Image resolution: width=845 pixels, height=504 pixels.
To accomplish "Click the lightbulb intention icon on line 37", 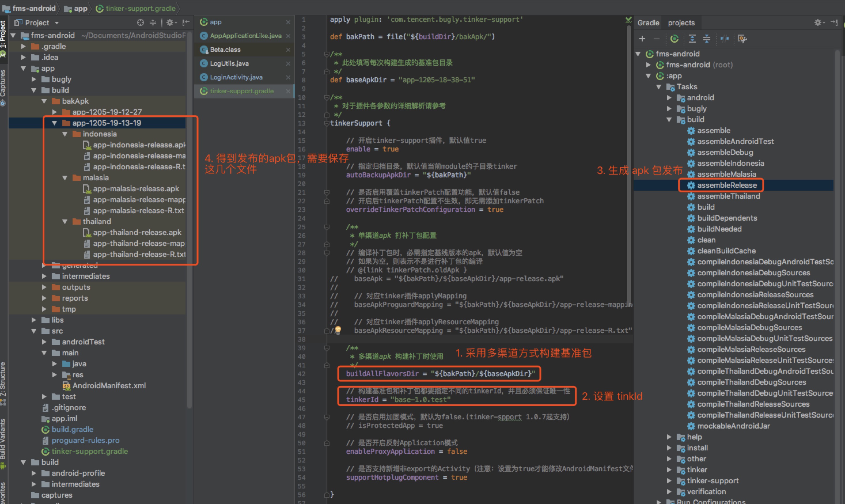I will coord(338,329).
